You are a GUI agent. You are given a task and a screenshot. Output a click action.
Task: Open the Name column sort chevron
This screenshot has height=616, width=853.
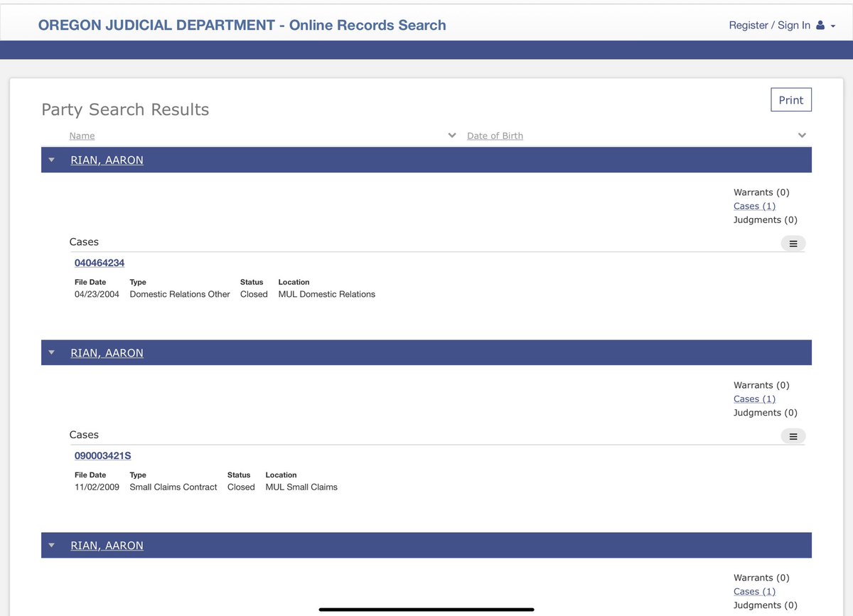pos(452,136)
